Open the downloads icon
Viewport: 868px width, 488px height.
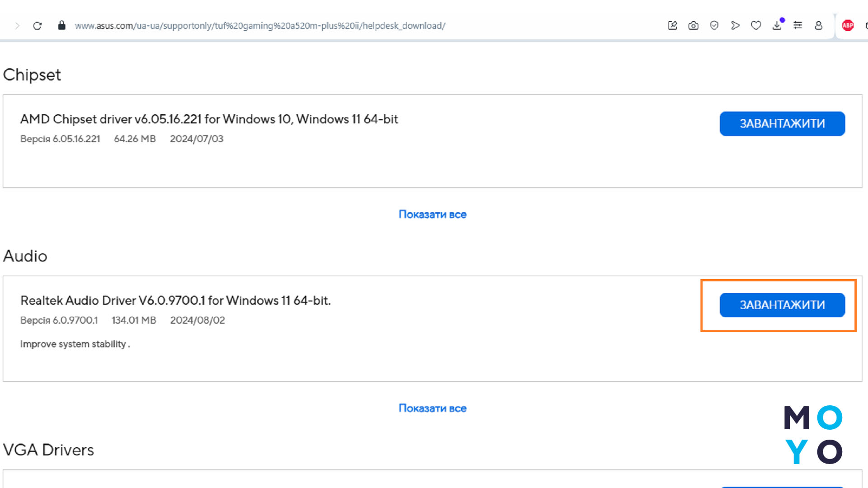point(777,25)
